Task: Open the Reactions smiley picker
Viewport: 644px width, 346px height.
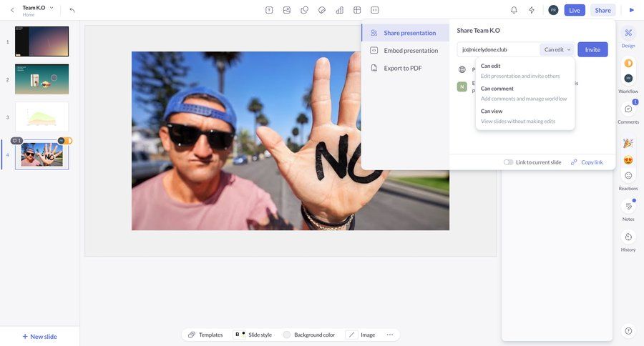Action: point(628,176)
